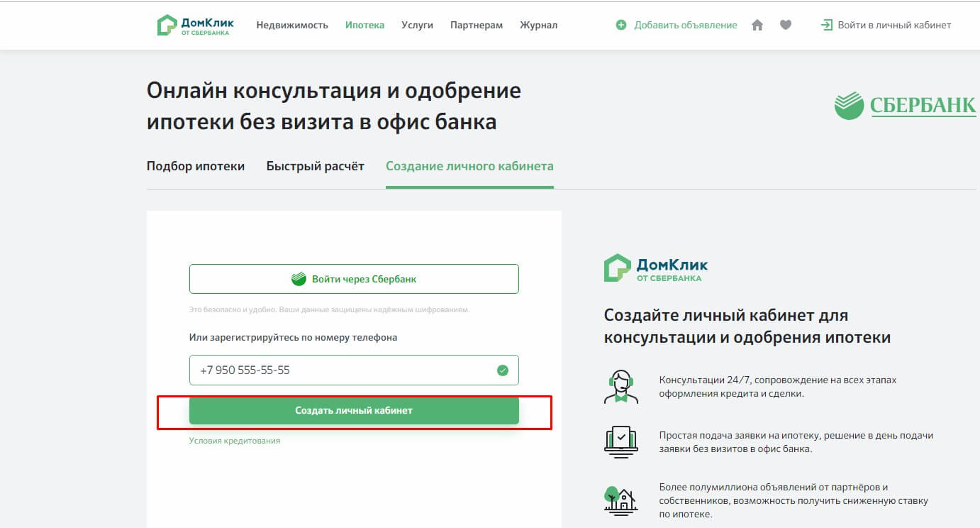This screenshot has width=980, height=528.
Task: Click text 'Или зарегистрируйтесь по номеру телефона'
Action: point(293,338)
